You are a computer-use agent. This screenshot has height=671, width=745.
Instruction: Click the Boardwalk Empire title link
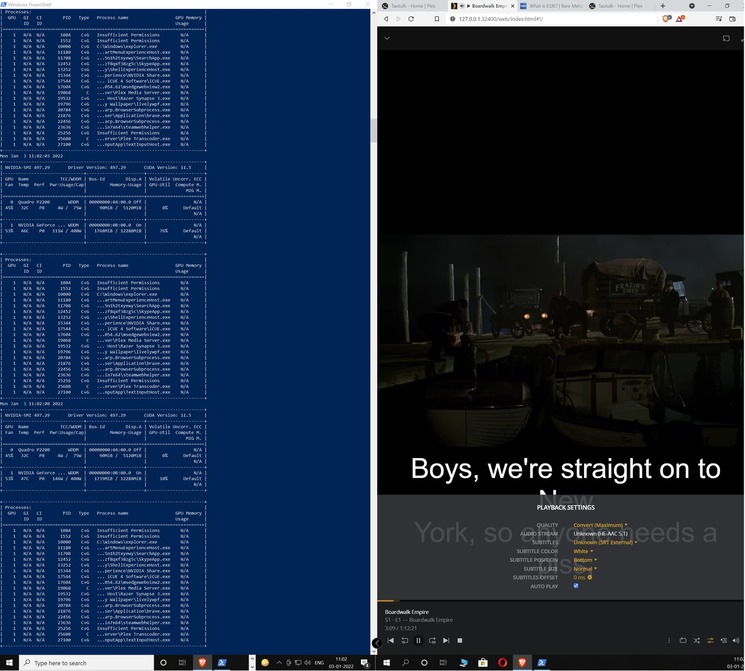(x=407, y=612)
